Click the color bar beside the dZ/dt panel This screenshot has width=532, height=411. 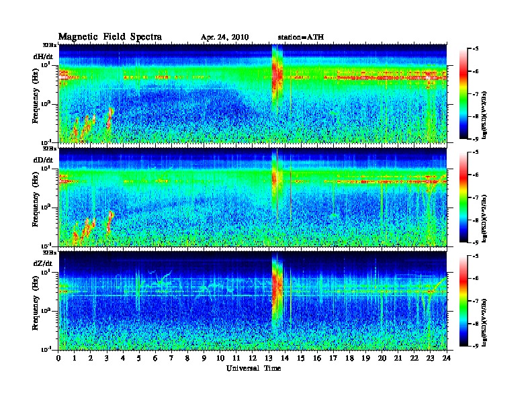463,301
